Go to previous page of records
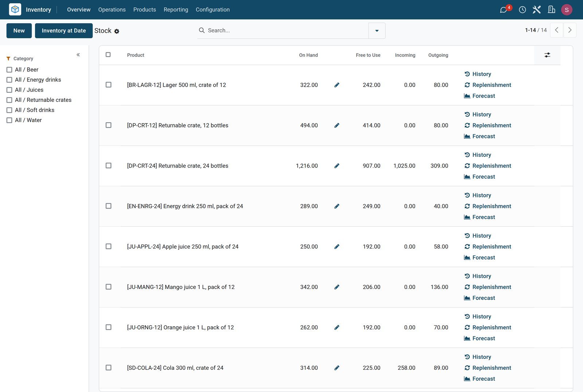Screen dimensions: 583x392 (x=556, y=30)
